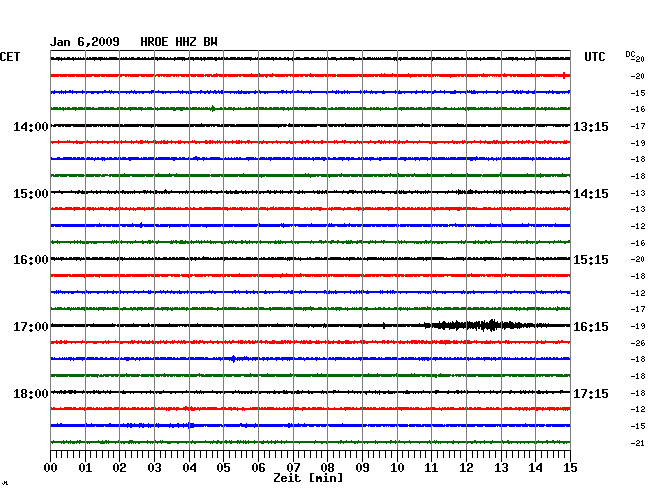650x494 pixels.
Task: Click the CET time label '18:00'
Action: (x=31, y=393)
